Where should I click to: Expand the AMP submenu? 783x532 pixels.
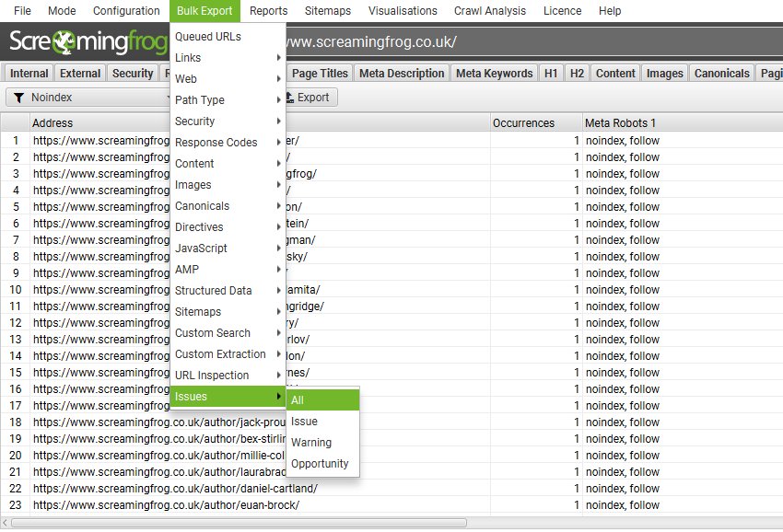point(228,270)
